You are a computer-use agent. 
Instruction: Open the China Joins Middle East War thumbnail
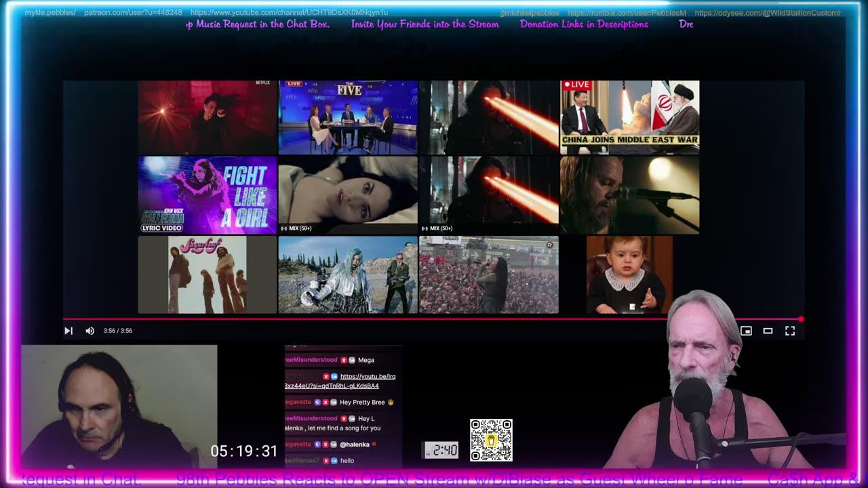pos(629,117)
